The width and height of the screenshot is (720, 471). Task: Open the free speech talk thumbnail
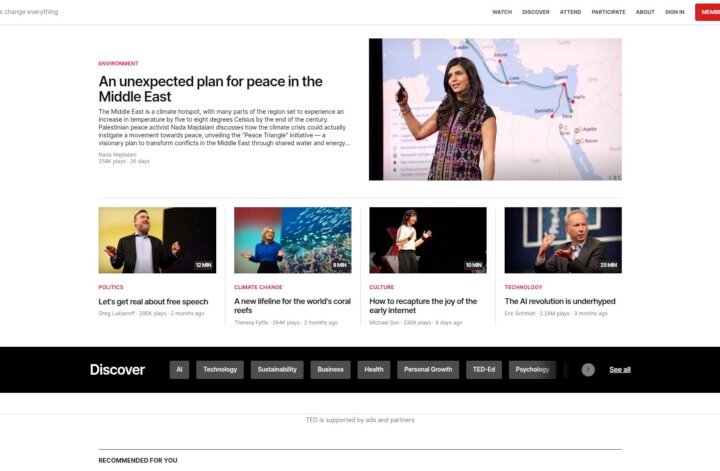tap(157, 240)
